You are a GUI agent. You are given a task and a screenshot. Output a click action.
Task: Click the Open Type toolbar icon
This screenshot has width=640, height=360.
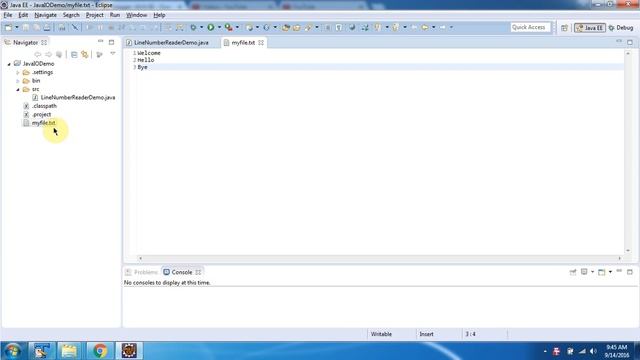click(286, 27)
